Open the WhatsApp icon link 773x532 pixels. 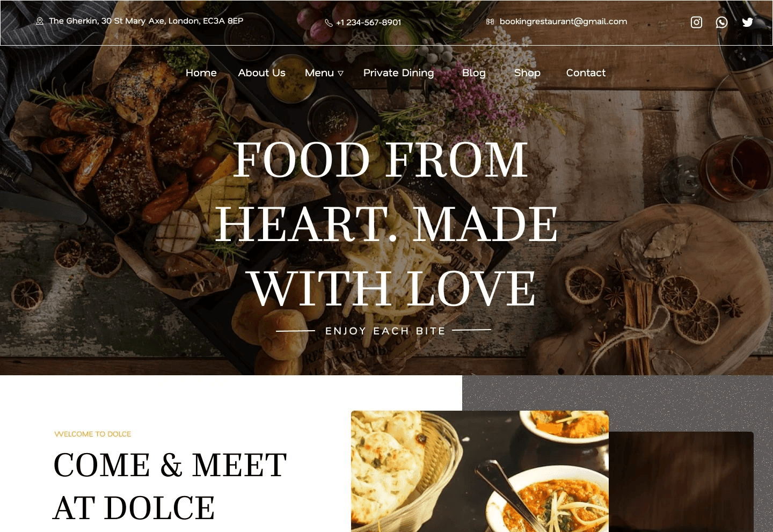tap(721, 22)
